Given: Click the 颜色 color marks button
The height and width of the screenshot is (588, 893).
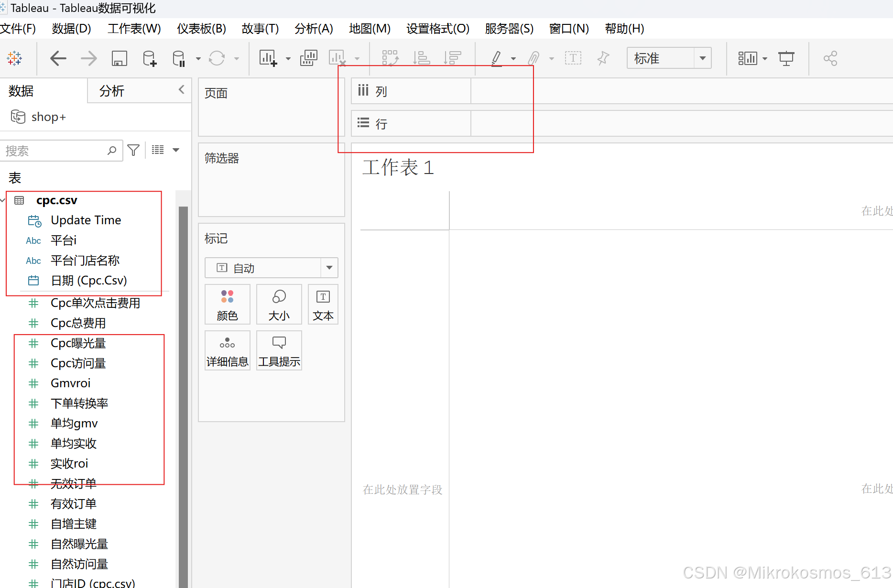Looking at the screenshot, I should (x=228, y=305).
